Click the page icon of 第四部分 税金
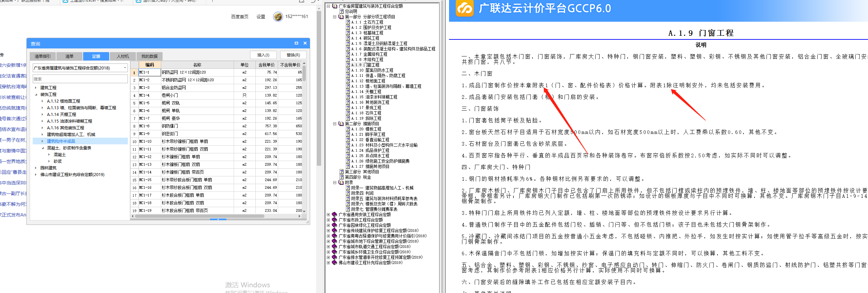 click(x=341, y=177)
